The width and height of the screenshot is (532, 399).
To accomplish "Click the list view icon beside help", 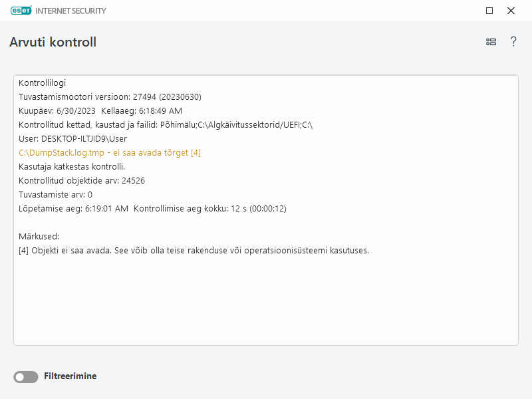I will [x=491, y=42].
